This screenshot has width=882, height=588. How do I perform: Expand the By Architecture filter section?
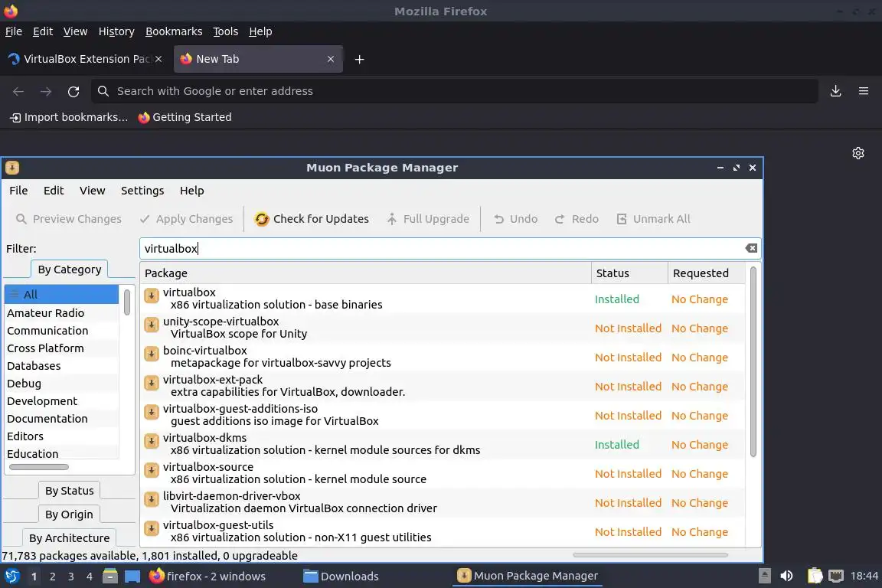(69, 538)
